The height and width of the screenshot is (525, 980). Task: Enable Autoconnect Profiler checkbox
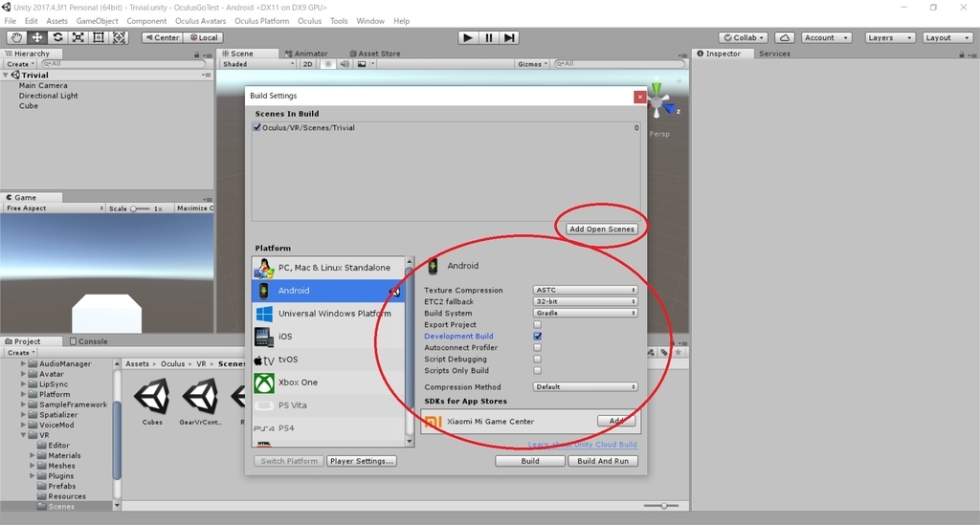pyautogui.click(x=538, y=348)
